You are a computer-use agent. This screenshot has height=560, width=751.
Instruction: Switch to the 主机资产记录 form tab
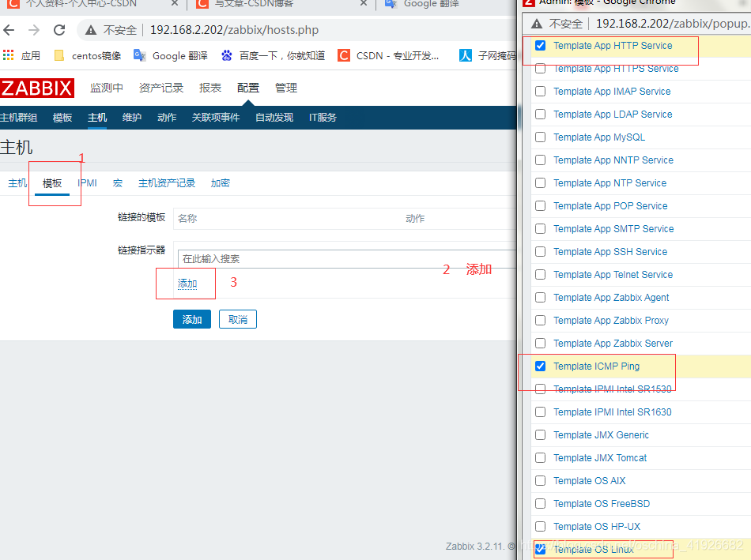(x=167, y=183)
